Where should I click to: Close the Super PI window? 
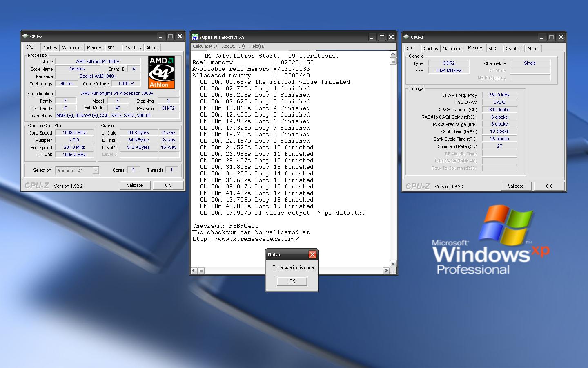pyautogui.click(x=391, y=37)
